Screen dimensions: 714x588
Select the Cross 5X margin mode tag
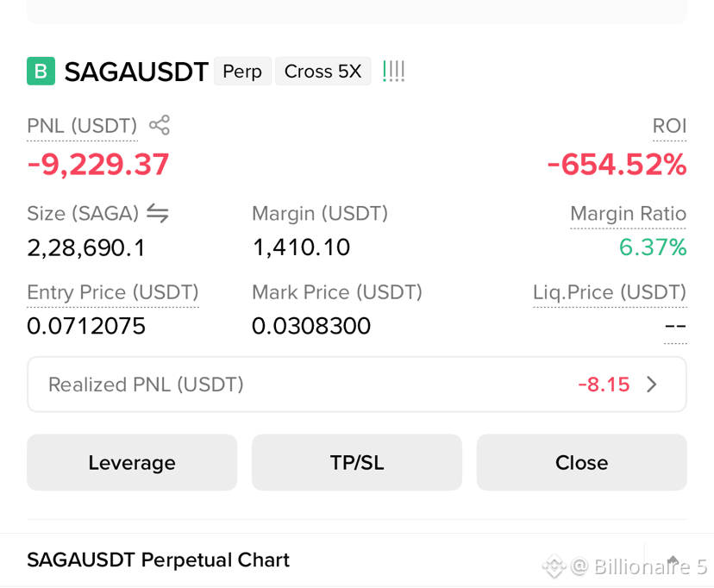click(x=323, y=71)
